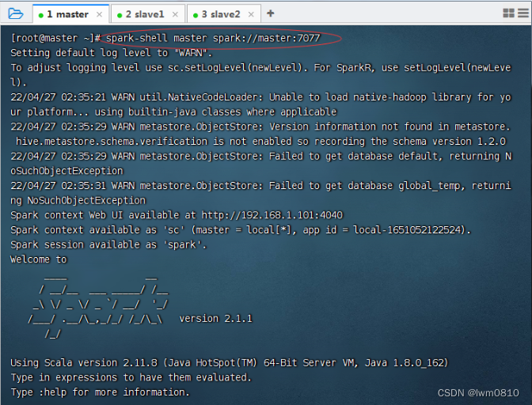Click the text 'version 2.1.1'

[x=216, y=319]
